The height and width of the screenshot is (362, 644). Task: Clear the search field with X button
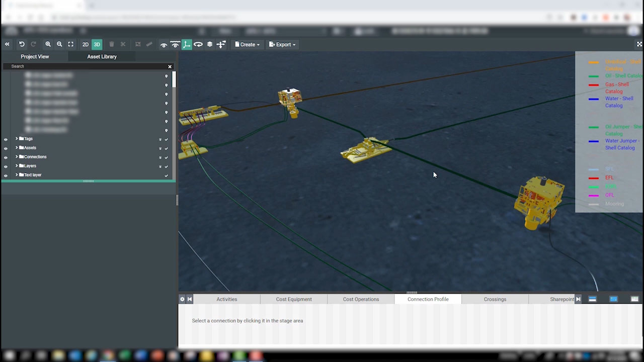pos(170,66)
